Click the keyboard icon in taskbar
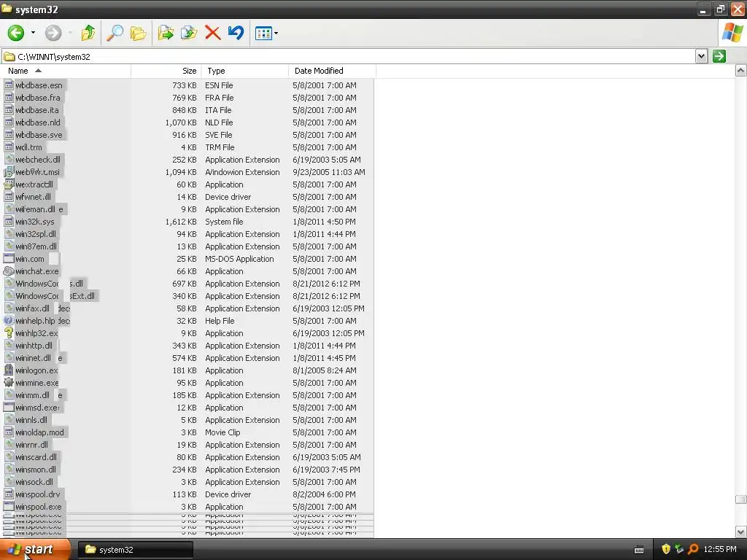This screenshot has height=560, width=747. 639,550
